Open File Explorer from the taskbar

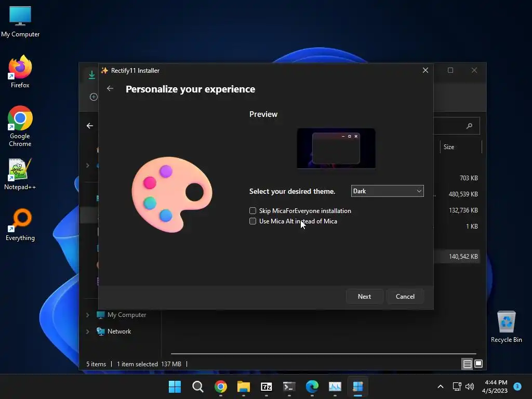(244, 387)
